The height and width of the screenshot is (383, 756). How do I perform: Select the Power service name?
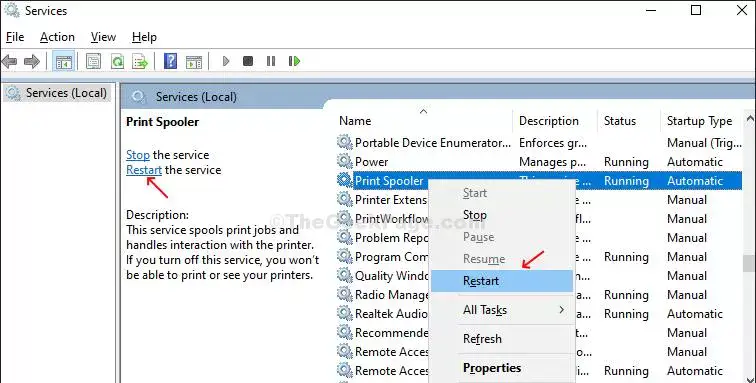pyautogui.click(x=372, y=162)
